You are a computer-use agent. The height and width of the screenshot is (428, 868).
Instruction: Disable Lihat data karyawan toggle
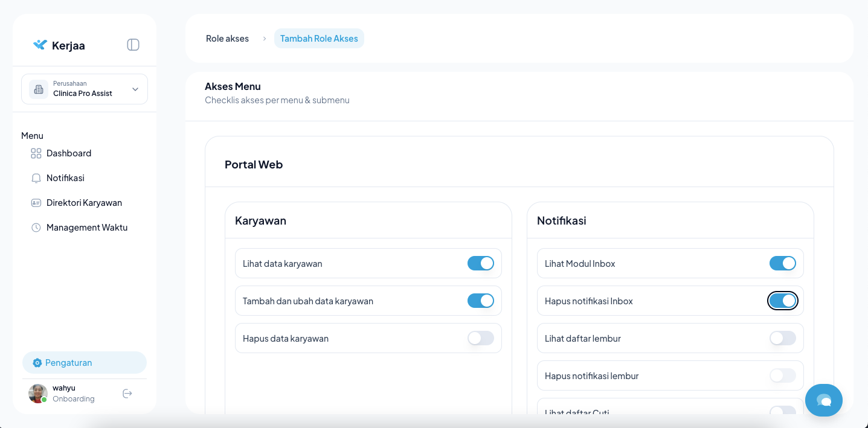pos(480,263)
